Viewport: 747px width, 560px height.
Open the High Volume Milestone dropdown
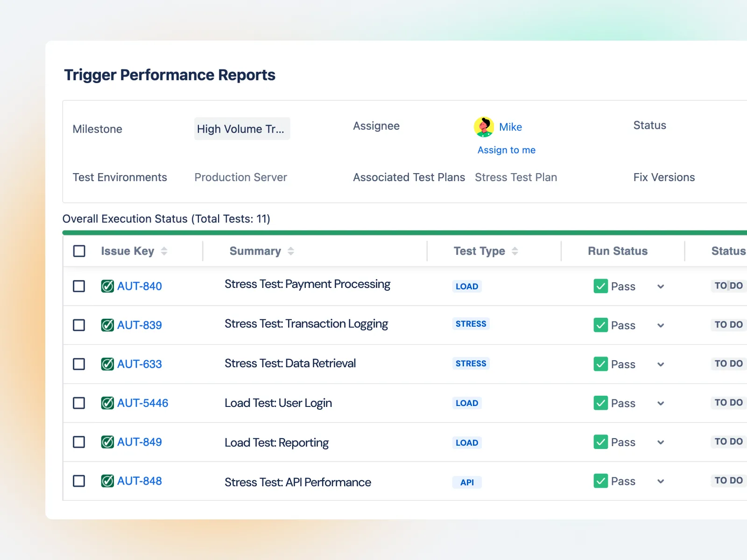(242, 129)
